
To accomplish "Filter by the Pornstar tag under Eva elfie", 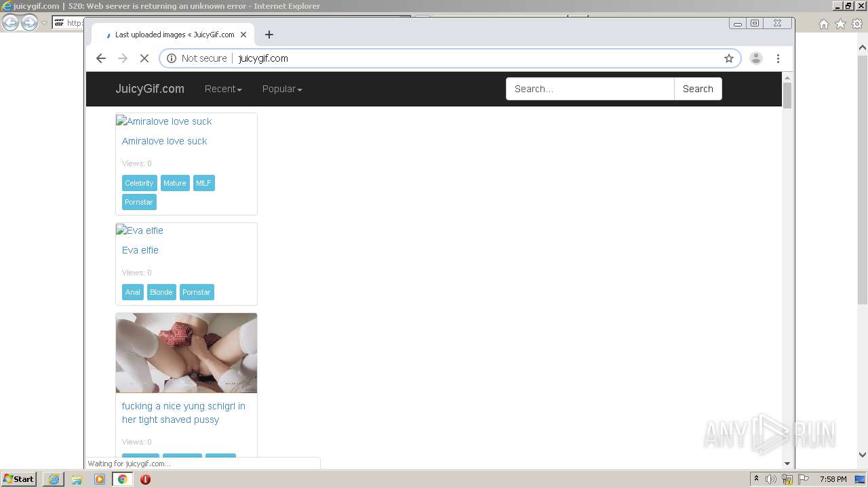I will coord(197,292).
